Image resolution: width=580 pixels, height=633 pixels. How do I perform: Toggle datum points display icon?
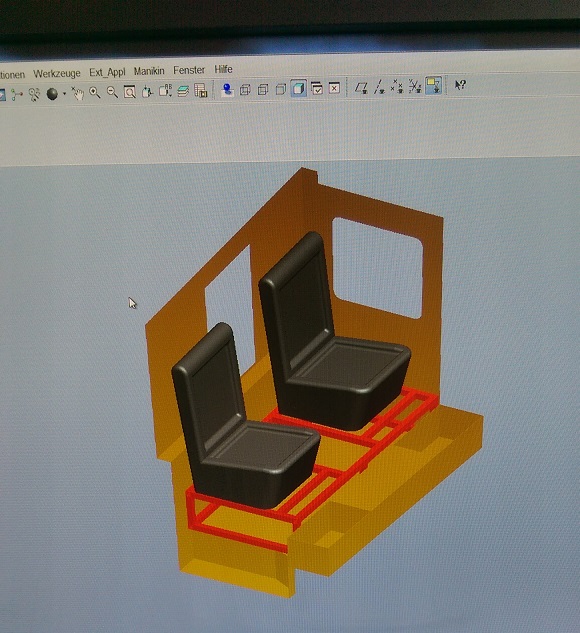point(397,86)
